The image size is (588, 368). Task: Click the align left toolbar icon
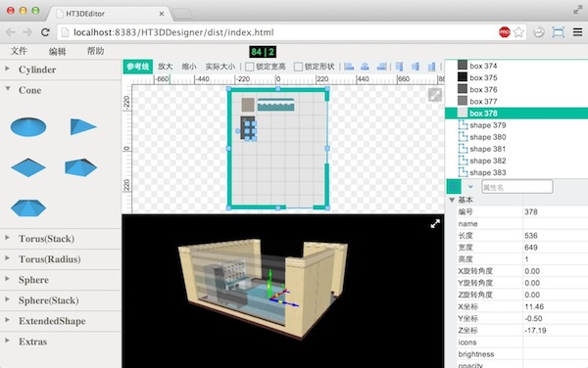[349, 67]
